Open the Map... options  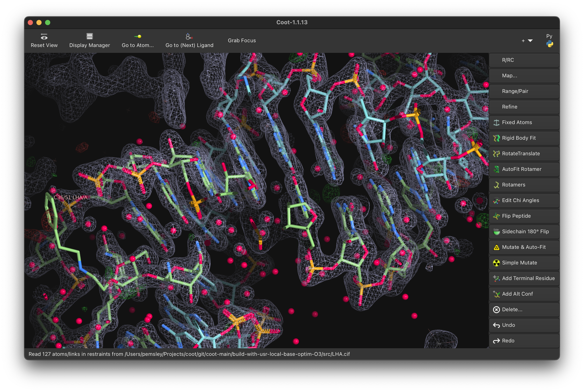point(509,76)
